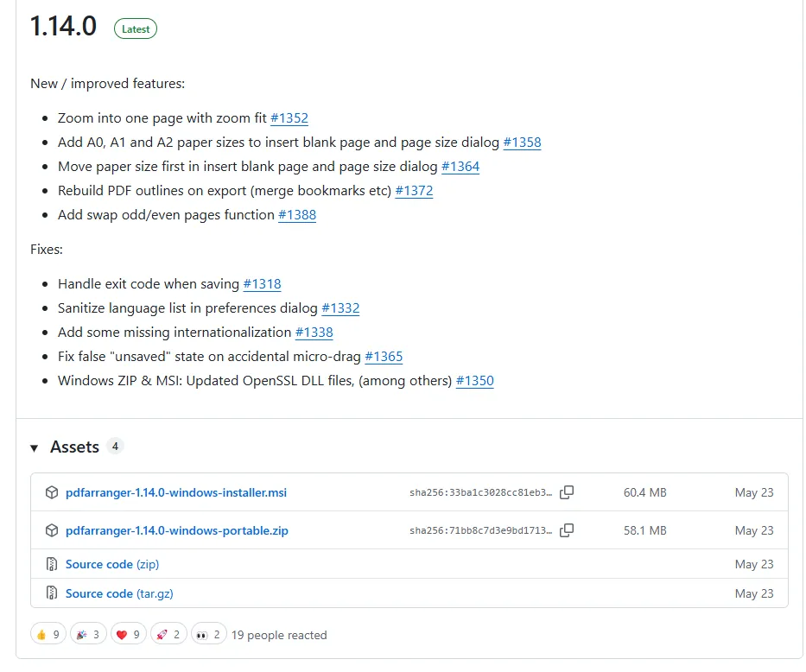Viewport: 806px width, 672px height.
Task: Download pdfarranger-1.14.0-windows-installer.msi
Action: click(x=175, y=492)
